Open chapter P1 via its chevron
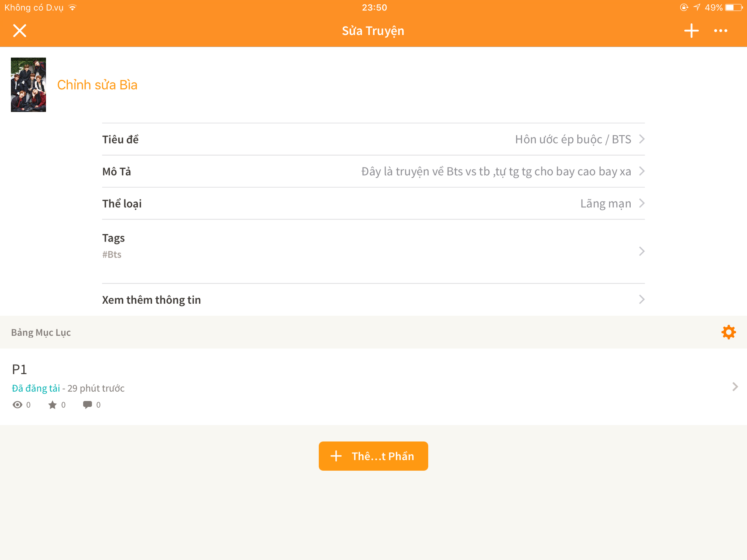 click(x=735, y=387)
